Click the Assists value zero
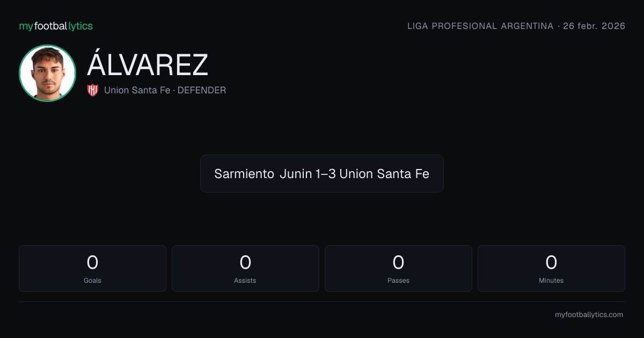 [x=245, y=262]
